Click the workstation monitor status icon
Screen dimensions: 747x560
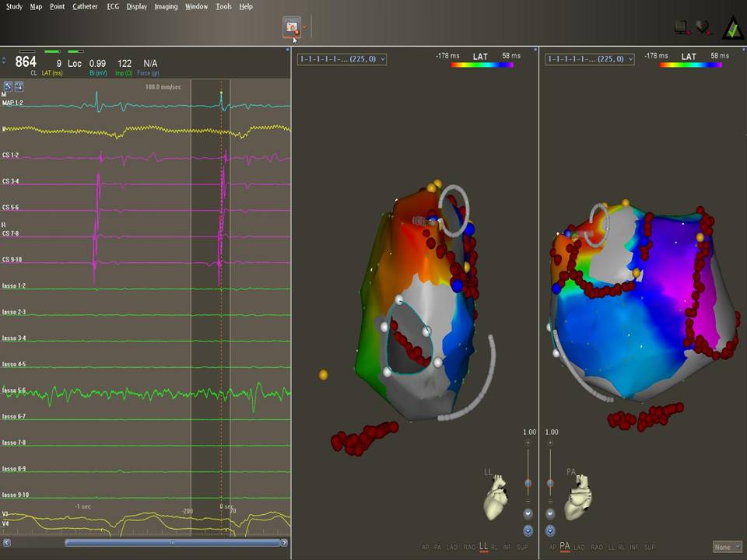point(682,27)
